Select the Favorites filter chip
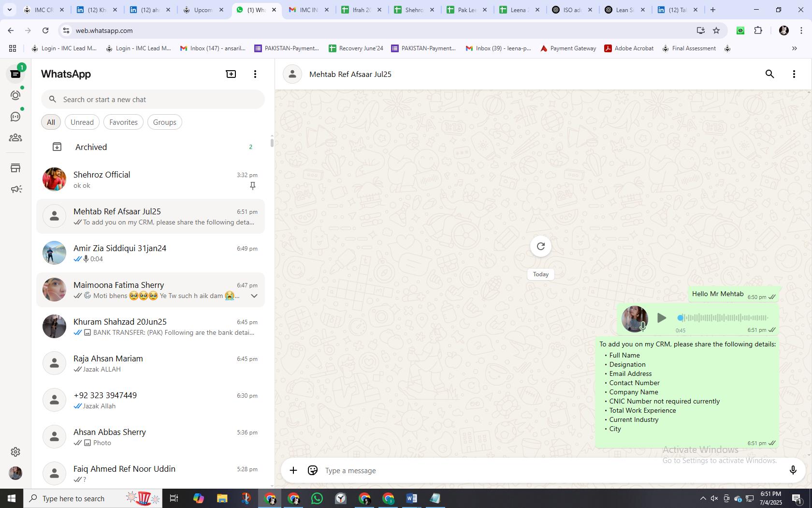Viewport: 812px width, 508px height. point(123,122)
